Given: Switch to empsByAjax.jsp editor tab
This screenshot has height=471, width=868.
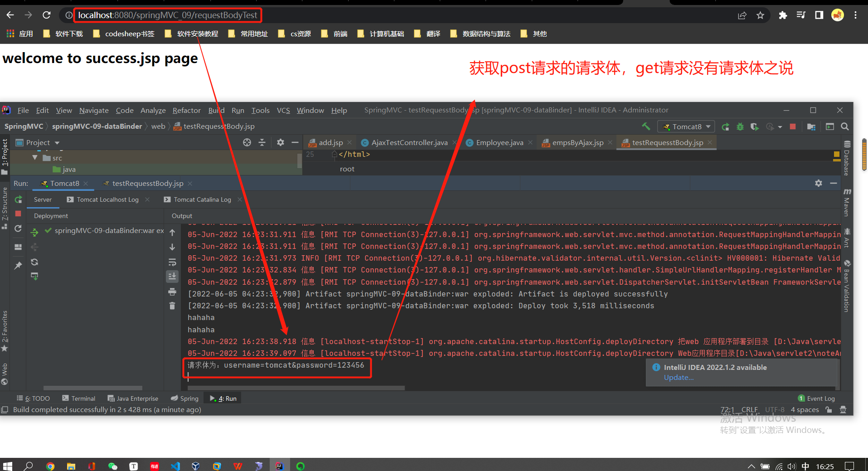Looking at the screenshot, I should pyautogui.click(x=577, y=142).
